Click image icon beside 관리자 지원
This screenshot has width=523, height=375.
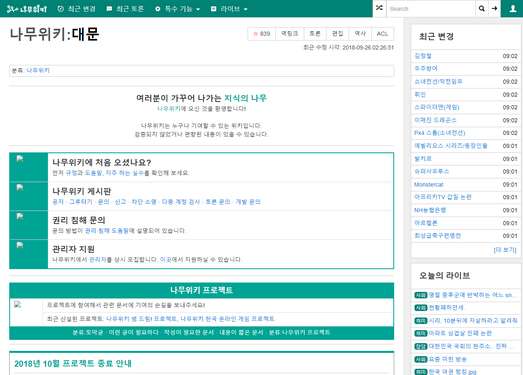pyautogui.click(x=20, y=245)
